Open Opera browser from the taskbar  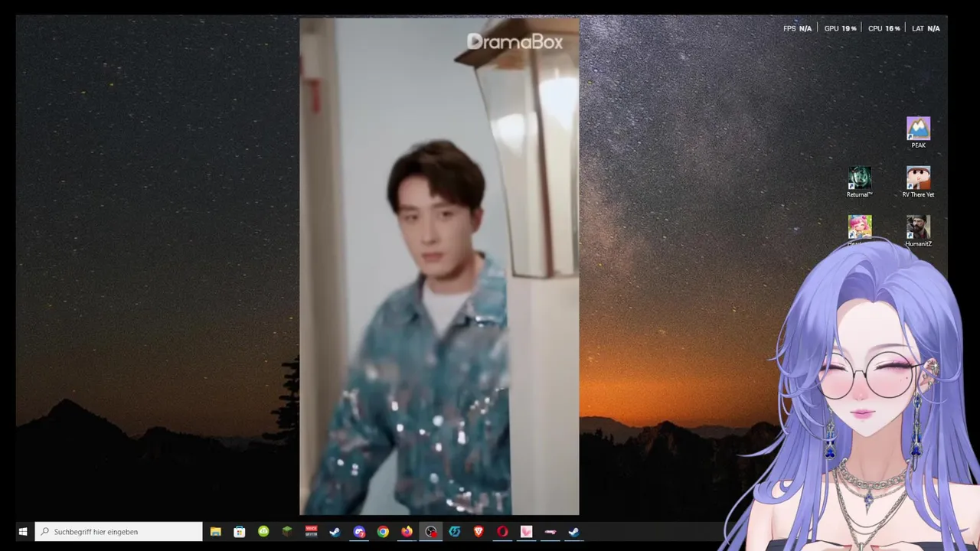tap(502, 532)
